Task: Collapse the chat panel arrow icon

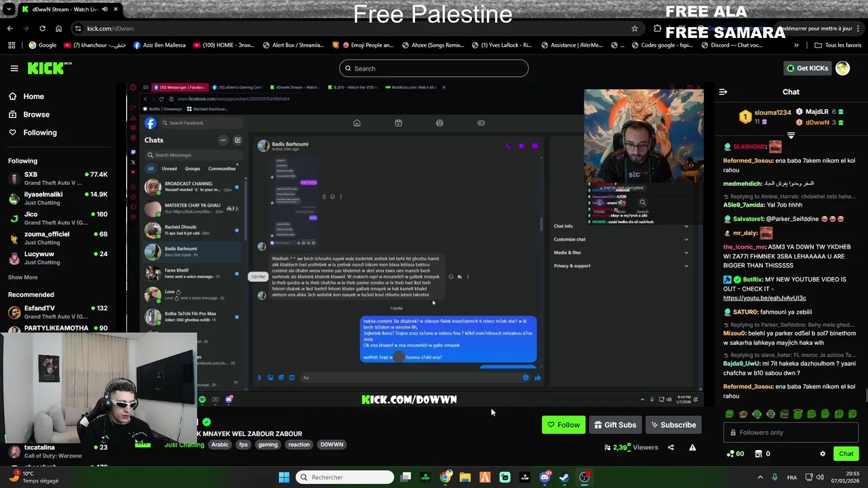Action: (723, 92)
